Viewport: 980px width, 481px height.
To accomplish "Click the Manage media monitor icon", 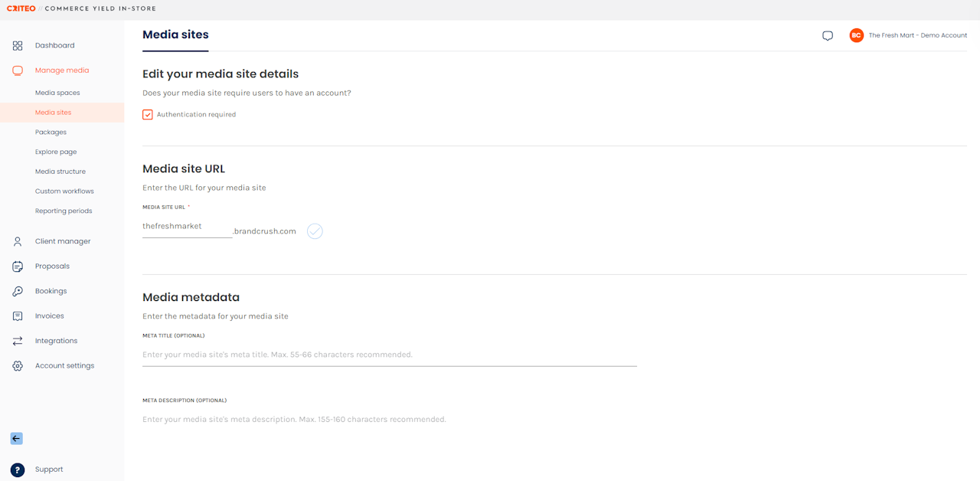I will click(x=18, y=70).
